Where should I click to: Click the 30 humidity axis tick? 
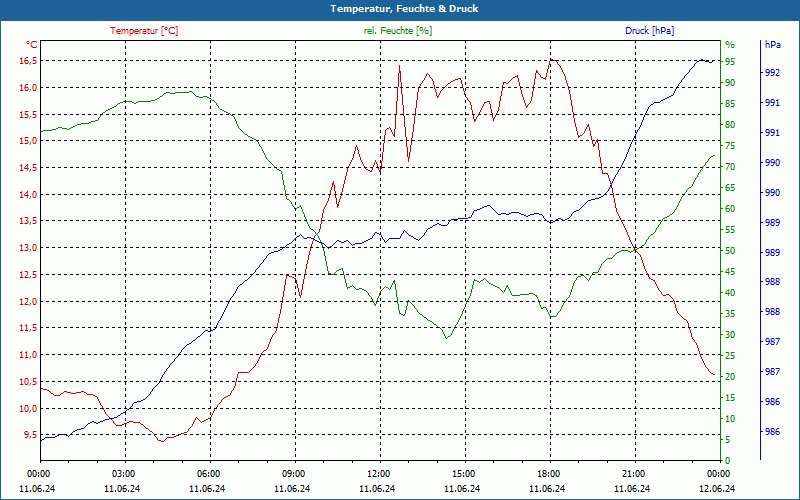(x=730, y=335)
